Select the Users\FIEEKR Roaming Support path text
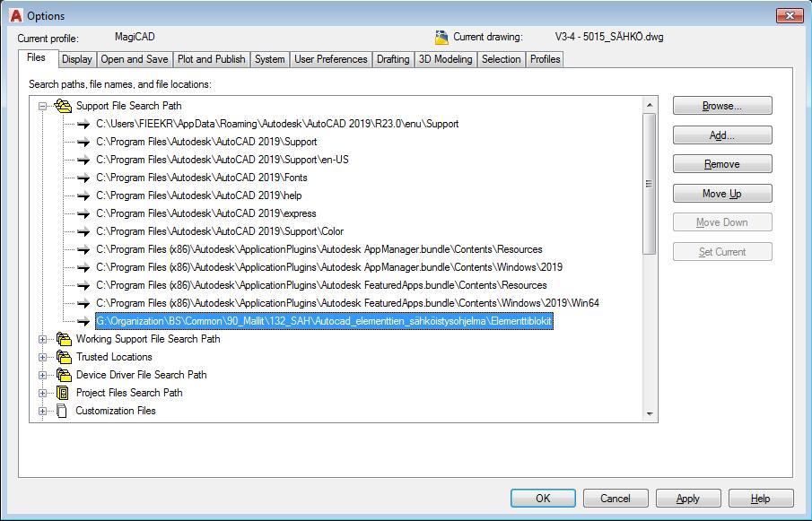 277,124
